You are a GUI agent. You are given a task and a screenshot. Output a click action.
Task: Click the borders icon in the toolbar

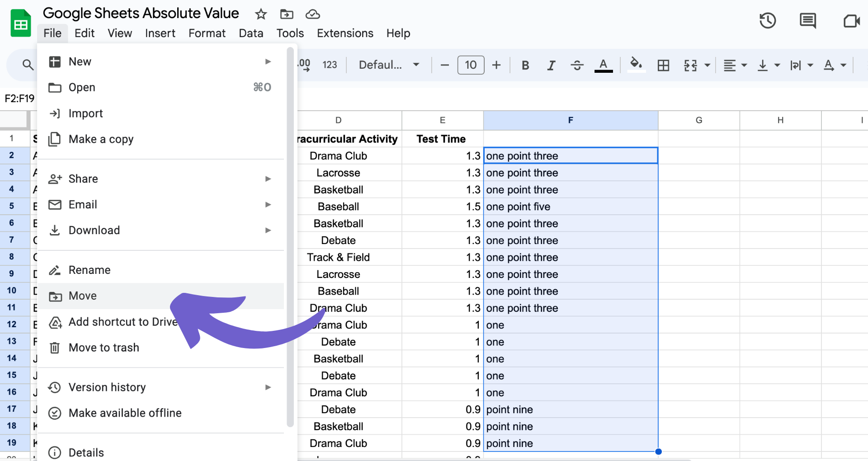coord(663,65)
